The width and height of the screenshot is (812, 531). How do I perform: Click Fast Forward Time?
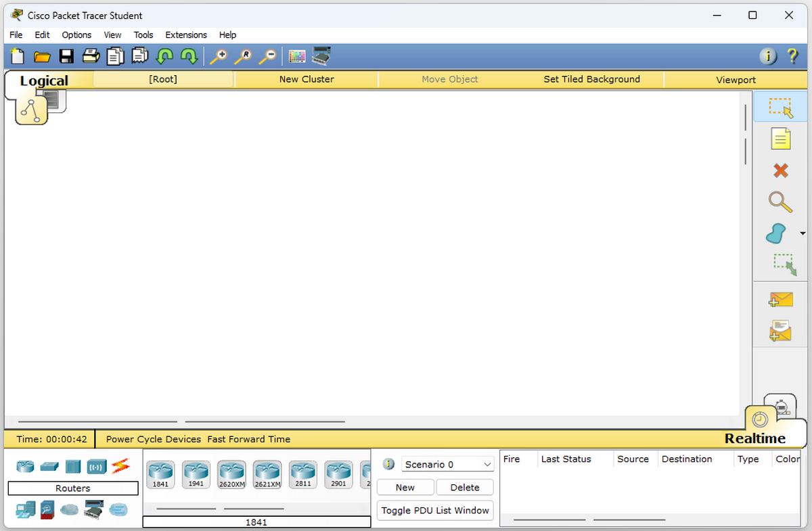[249, 439]
